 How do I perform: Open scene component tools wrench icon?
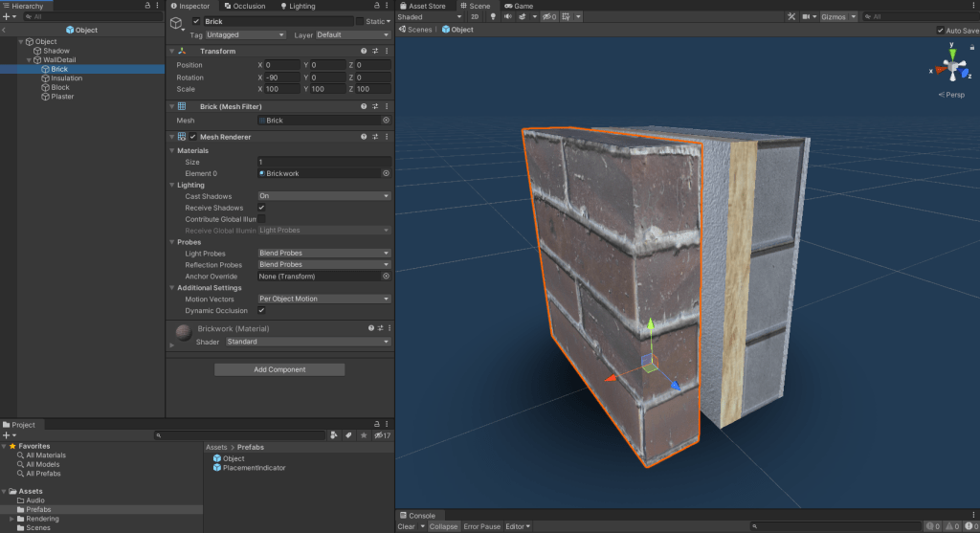(x=791, y=17)
